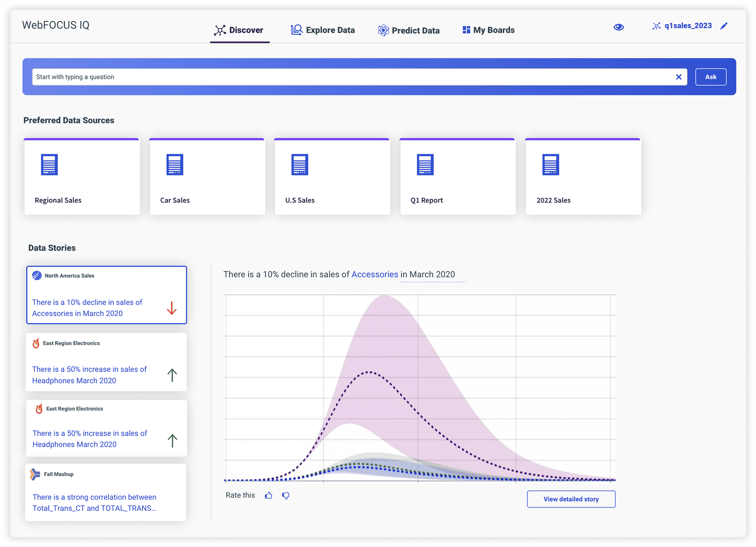Click the thumbs down rating icon
The image size is (756, 547).
tap(286, 495)
